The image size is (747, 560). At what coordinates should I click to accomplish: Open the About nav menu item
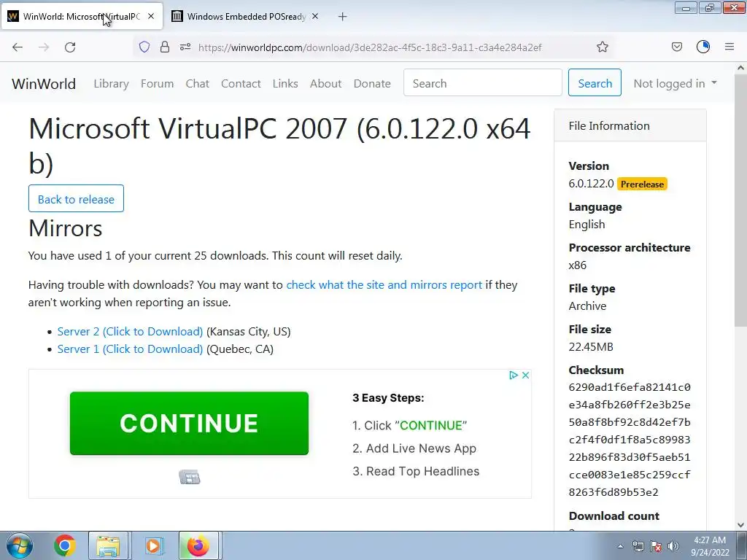(x=326, y=83)
